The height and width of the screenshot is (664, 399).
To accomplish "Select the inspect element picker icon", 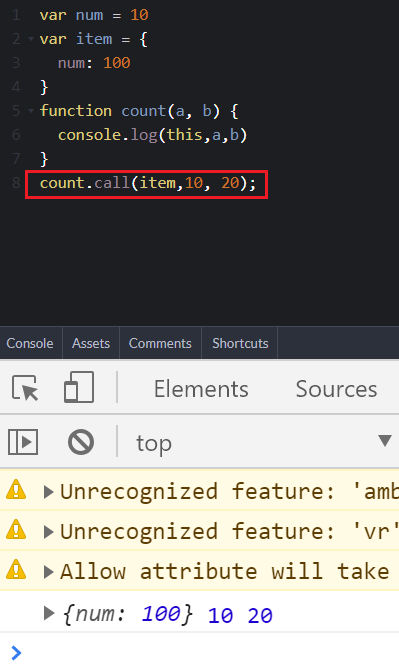I will point(25,387).
